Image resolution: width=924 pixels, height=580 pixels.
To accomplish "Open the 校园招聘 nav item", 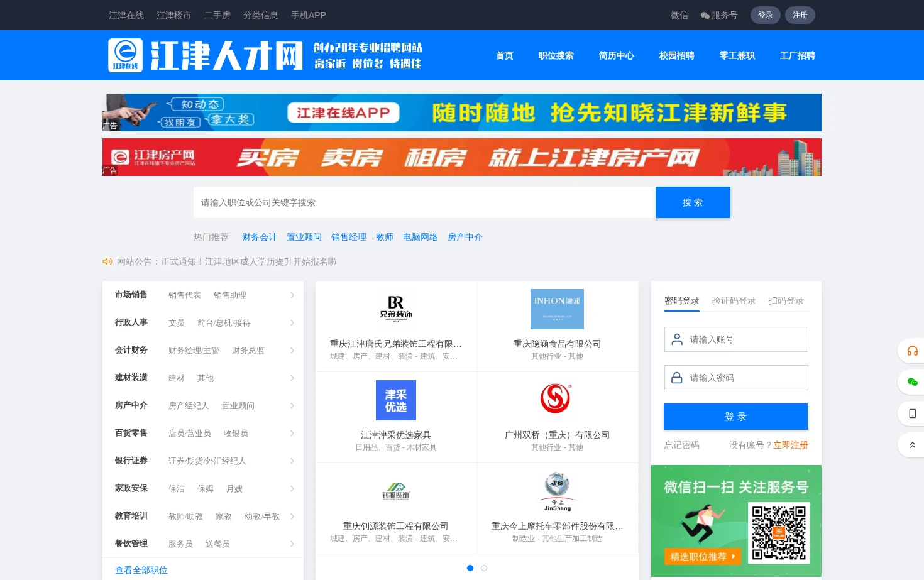I will [677, 55].
